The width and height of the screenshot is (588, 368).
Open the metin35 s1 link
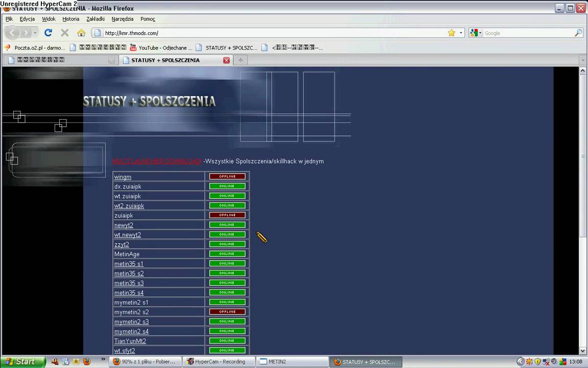coord(129,264)
